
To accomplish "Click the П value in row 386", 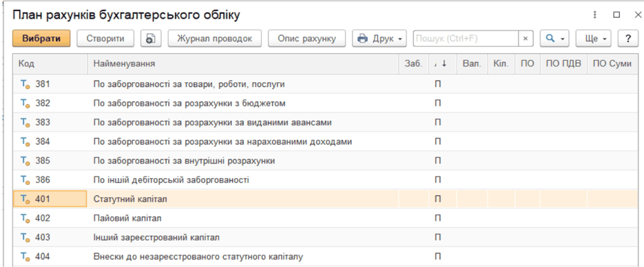I will point(438,180).
